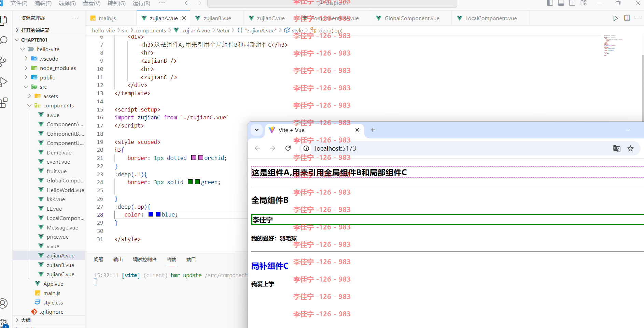
Task: Go back with the navigation arrow in title bar
Action: point(187,3)
